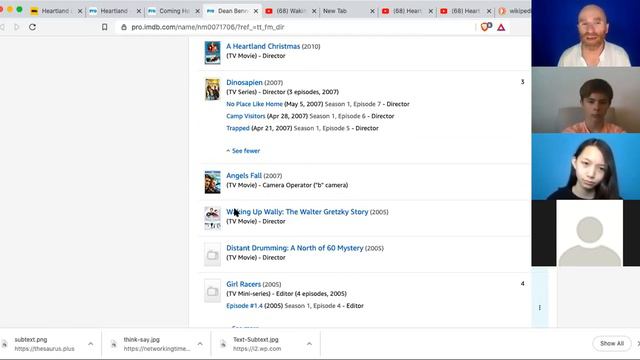Image resolution: width=640 pixels, height=360 pixels.
Task: Click the Girl Racers placeholder thumbnail
Action: tap(212, 291)
